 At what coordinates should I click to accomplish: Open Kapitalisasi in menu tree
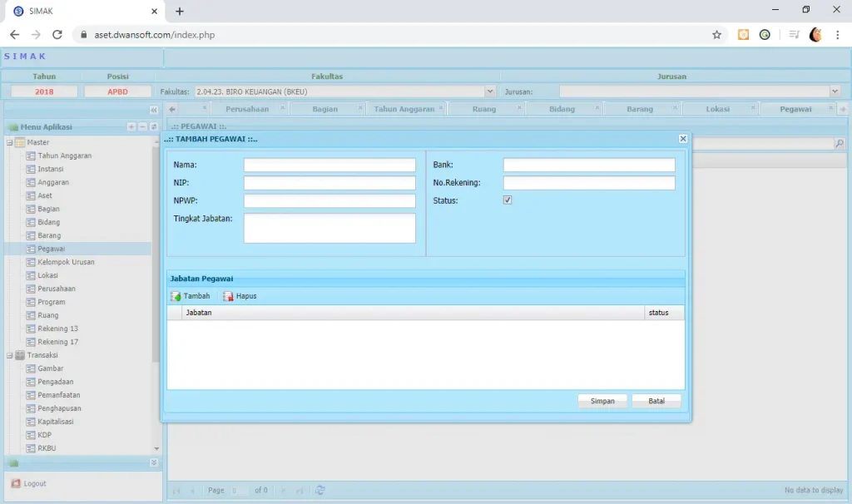point(56,422)
